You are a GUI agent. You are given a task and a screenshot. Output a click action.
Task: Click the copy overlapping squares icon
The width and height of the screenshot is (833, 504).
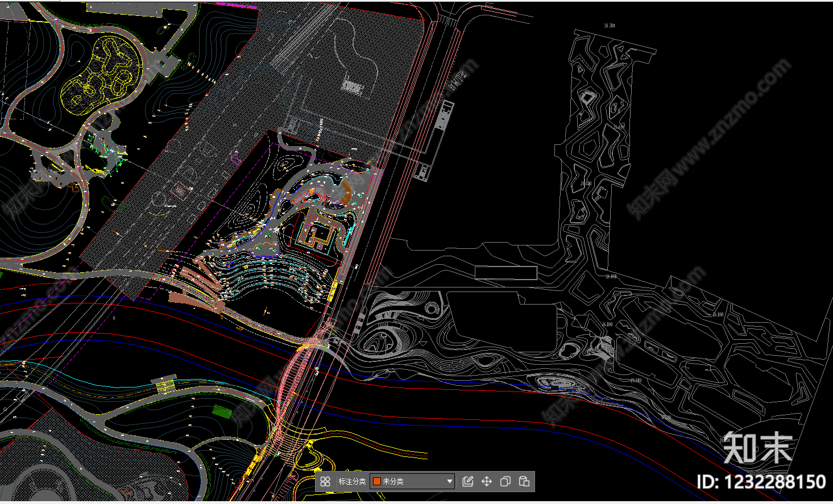pos(505,482)
